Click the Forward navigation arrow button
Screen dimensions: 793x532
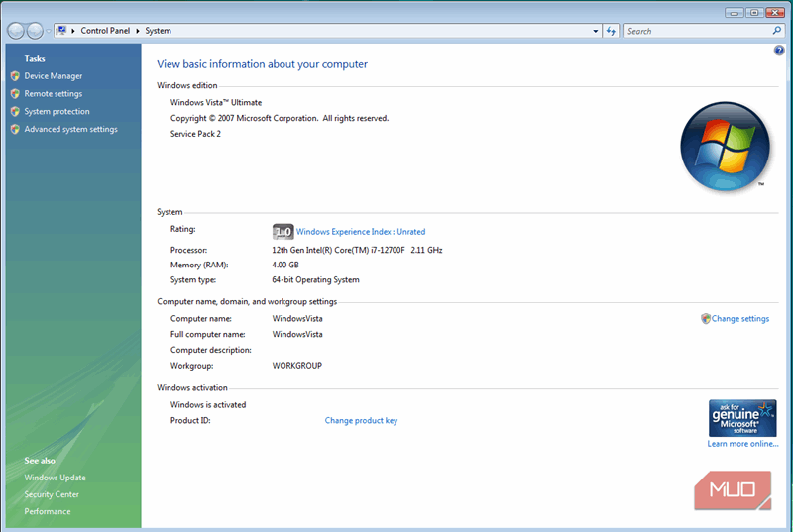pyautogui.click(x=37, y=31)
